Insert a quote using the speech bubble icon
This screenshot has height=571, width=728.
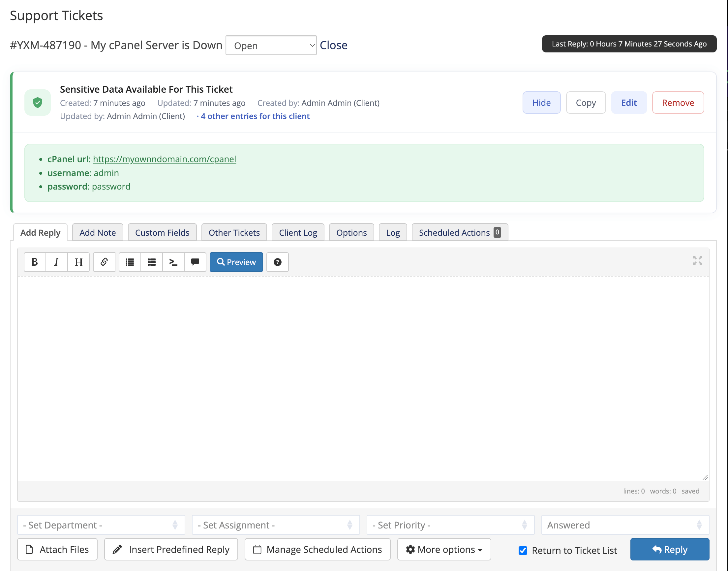click(x=195, y=262)
